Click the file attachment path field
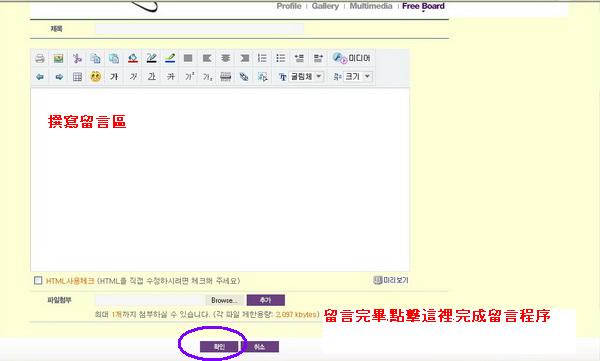 150,300
